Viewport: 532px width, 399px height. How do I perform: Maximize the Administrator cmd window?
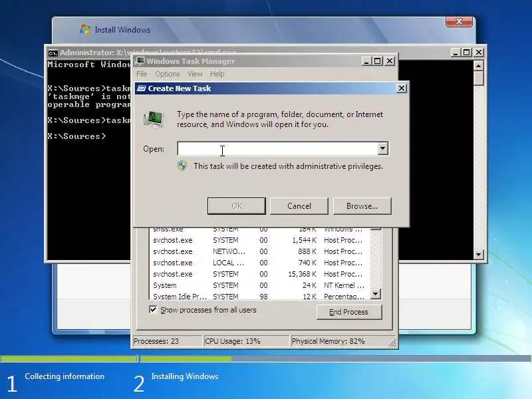(467, 53)
